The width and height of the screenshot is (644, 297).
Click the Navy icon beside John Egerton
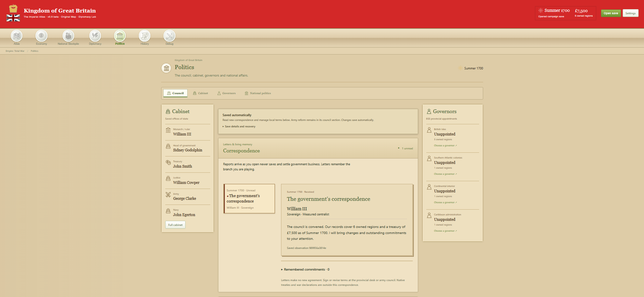[x=168, y=211]
